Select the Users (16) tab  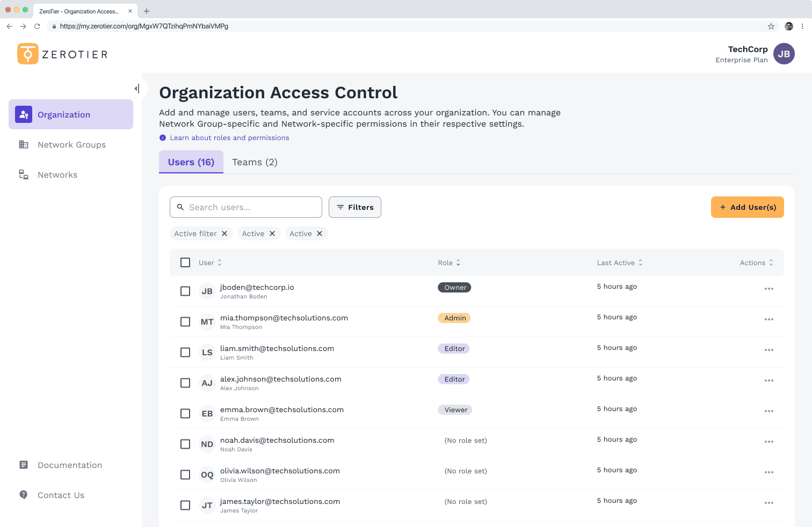click(x=191, y=162)
